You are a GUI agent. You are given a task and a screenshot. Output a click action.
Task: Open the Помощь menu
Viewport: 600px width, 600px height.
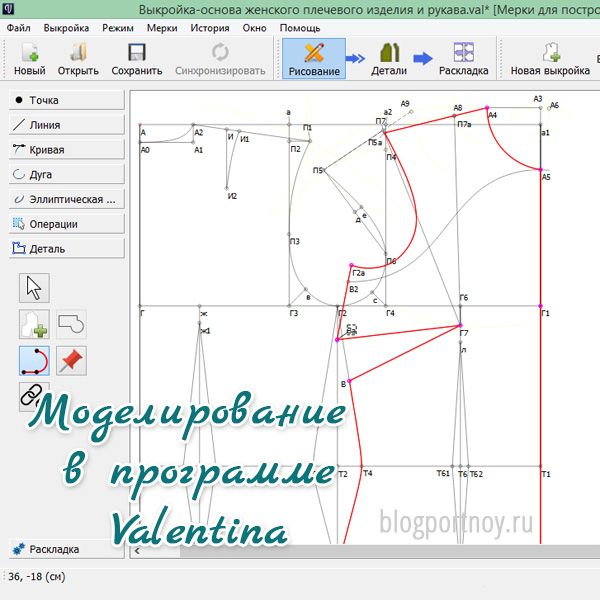click(x=300, y=28)
